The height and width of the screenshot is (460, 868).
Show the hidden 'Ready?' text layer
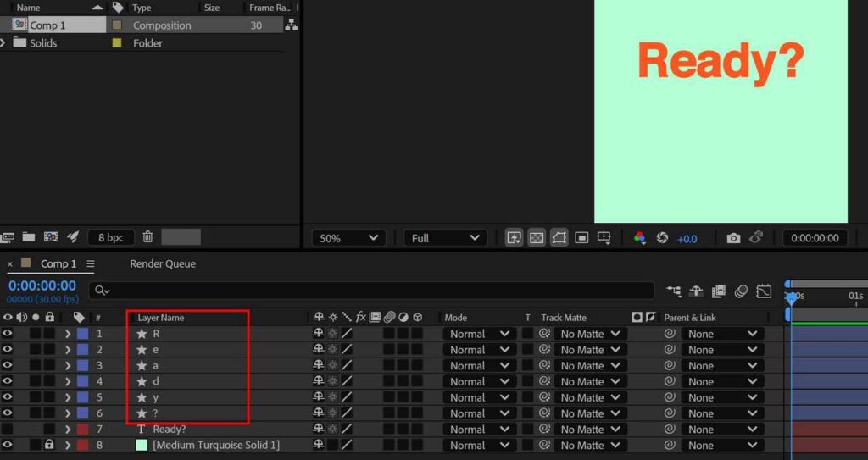[8, 430]
